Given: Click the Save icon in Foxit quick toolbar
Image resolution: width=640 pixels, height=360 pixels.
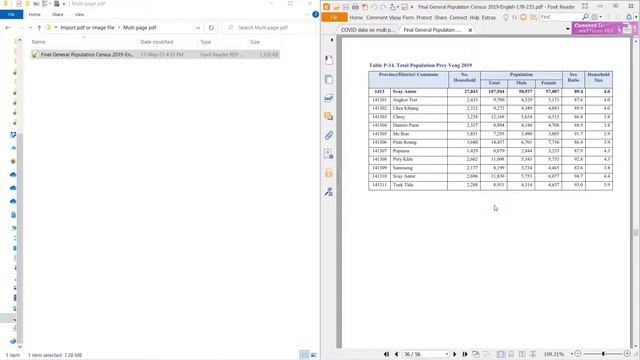Looking at the screenshot, I should click(346, 7).
